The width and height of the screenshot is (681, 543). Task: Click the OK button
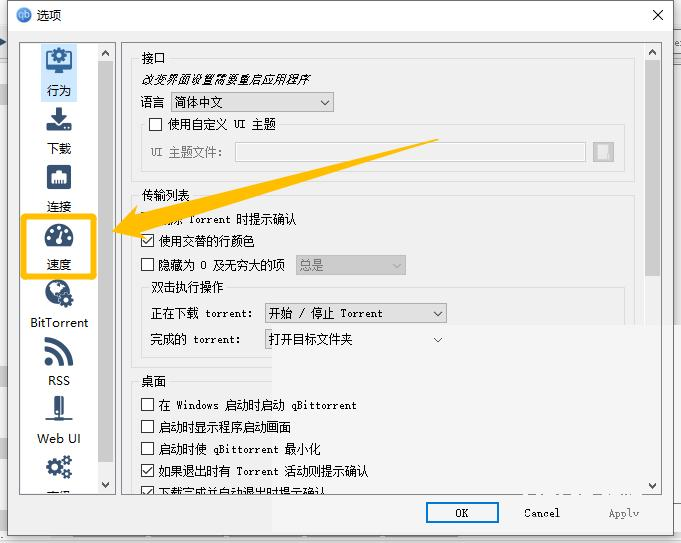click(x=462, y=513)
